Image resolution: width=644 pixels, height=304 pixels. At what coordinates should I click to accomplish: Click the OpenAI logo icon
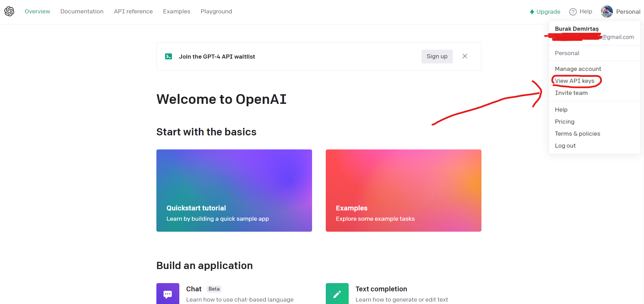pos(9,11)
